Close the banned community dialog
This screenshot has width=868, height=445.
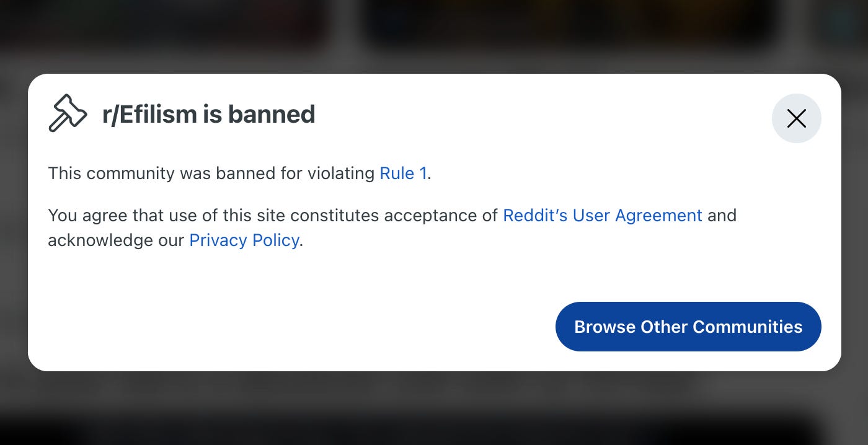point(796,118)
